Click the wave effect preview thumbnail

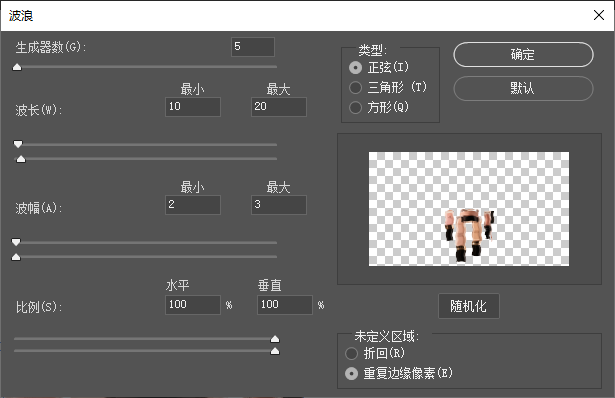click(x=469, y=209)
